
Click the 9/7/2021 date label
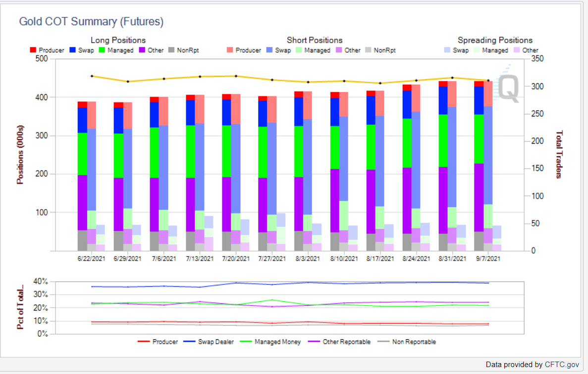click(x=488, y=259)
